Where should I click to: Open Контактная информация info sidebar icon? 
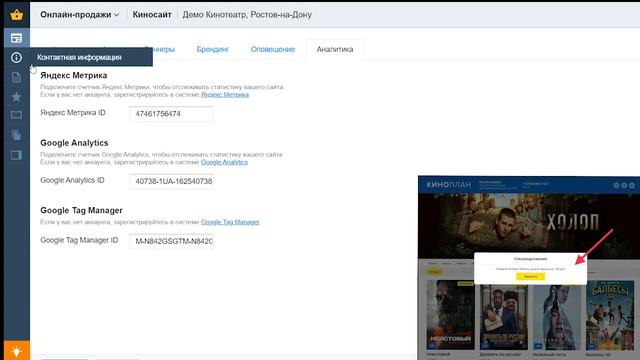pyautogui.click(x=16, y=58)
